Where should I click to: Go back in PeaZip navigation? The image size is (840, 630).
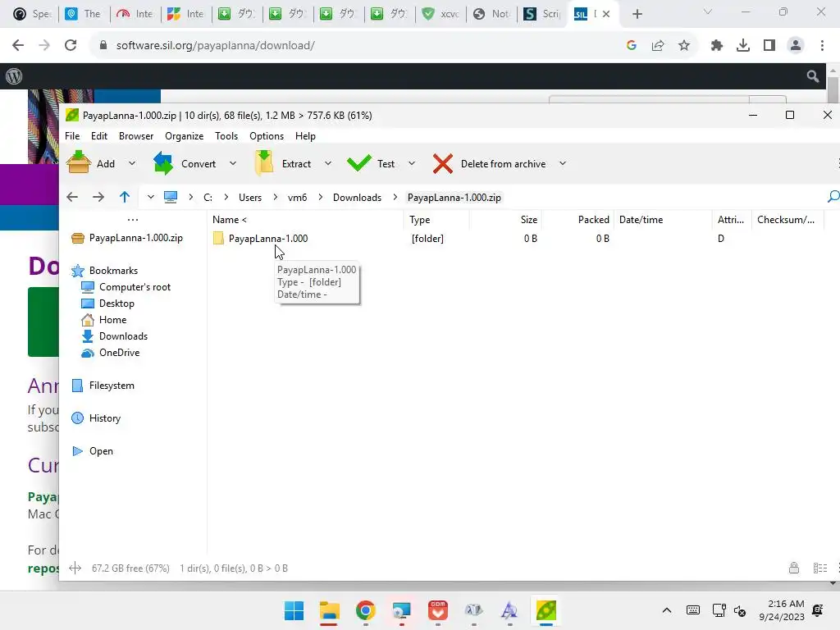click(x=72, y=197)
